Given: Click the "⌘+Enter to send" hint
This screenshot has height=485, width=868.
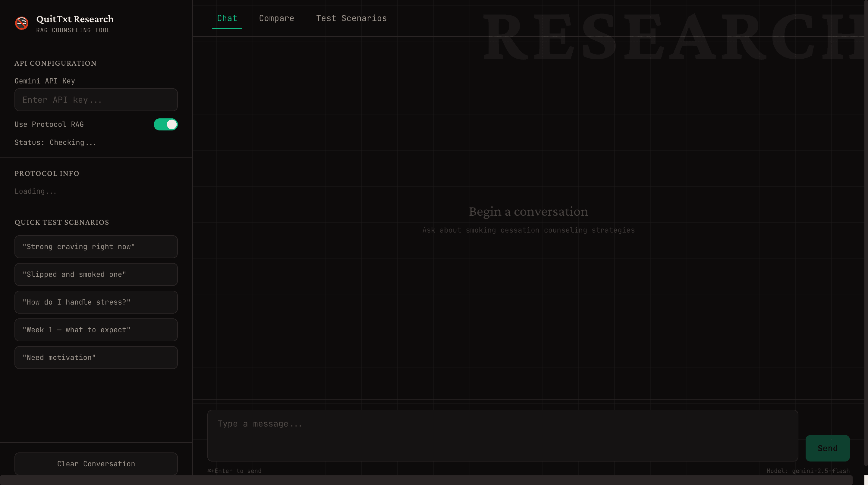Looking at the screenshot, I should [234, 471].
